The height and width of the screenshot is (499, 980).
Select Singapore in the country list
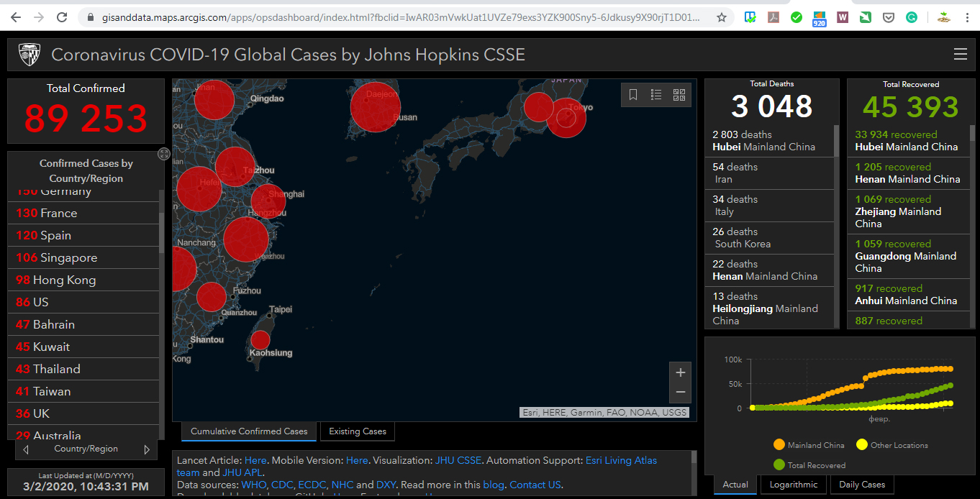click(83, 257)
